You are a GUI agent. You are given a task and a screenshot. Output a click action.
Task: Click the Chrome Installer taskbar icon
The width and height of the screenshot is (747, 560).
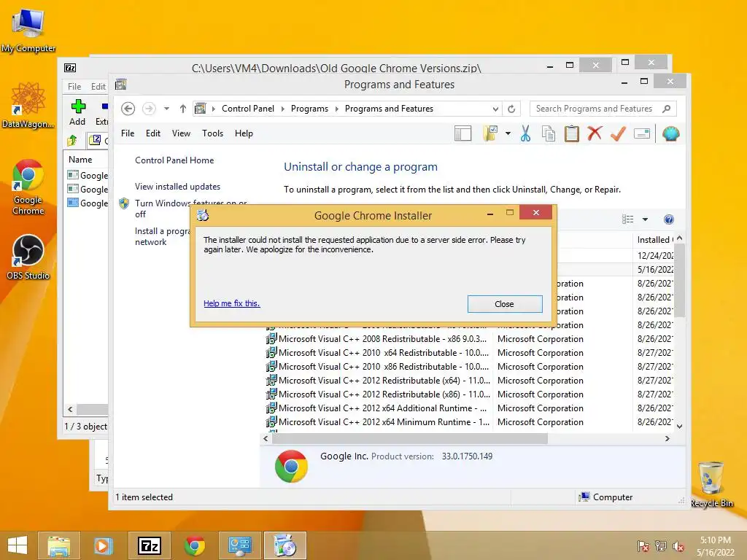(x=285, y=545)
